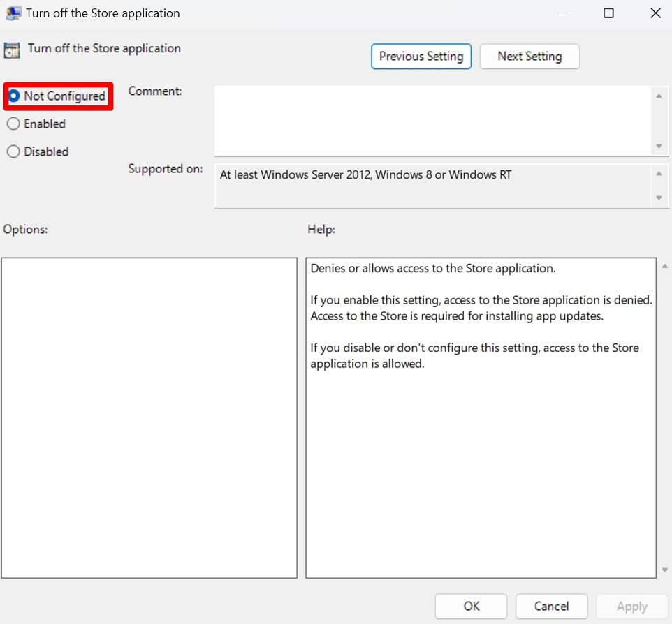Click the policy setting icon beside heading
This screenshot has height=624, width=672.
point(12,50)
